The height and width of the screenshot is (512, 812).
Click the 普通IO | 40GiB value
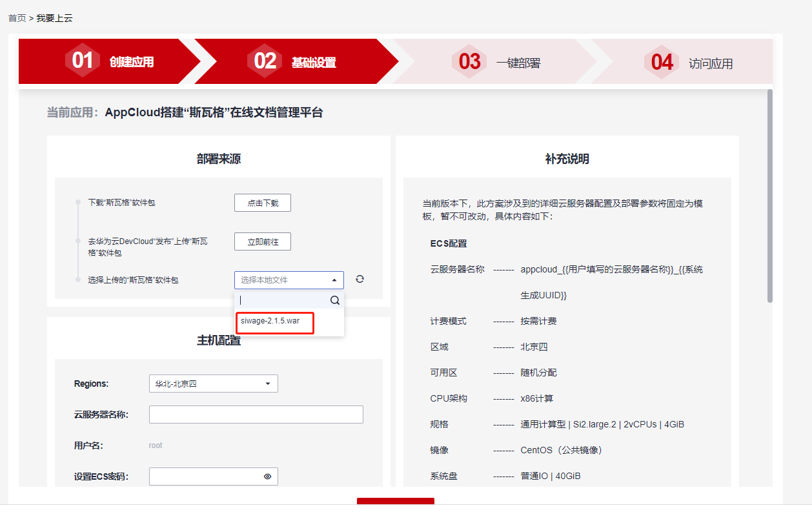pos(551,476)
